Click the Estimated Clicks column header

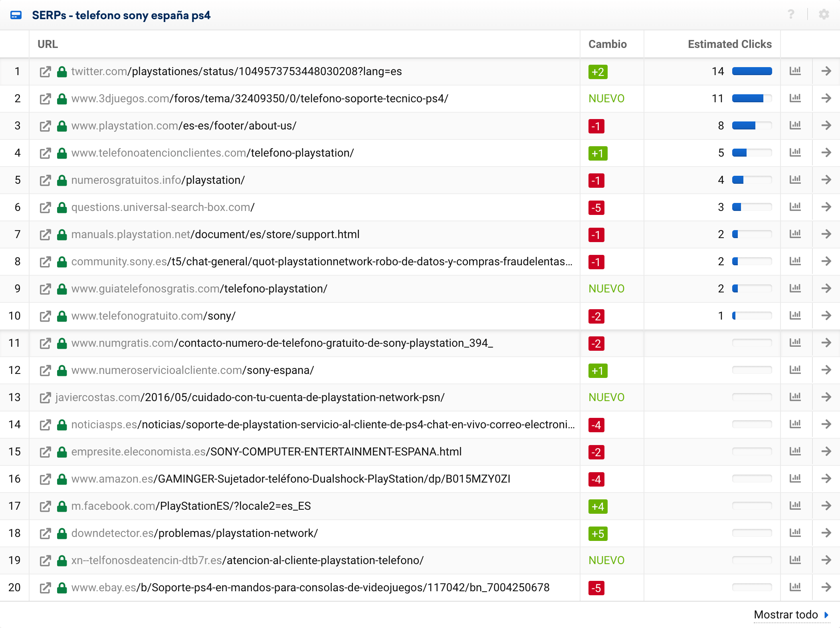pos(729,44)
